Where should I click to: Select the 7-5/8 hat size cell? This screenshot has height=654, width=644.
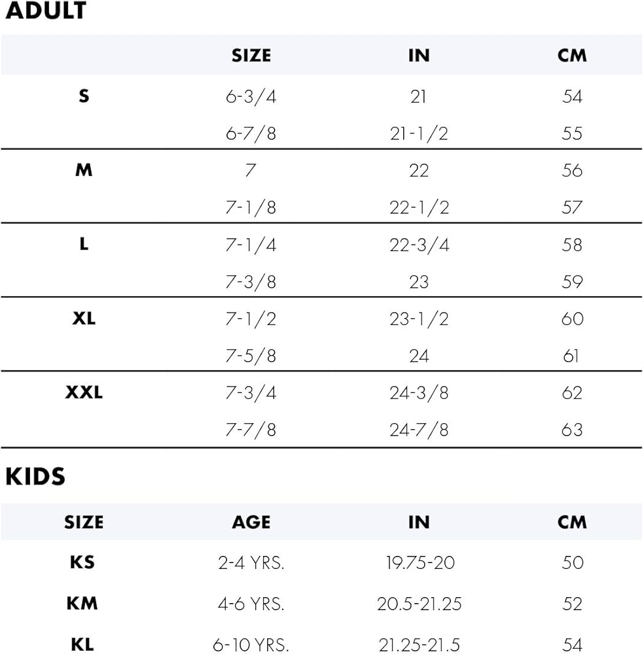(x=251, y=356)
